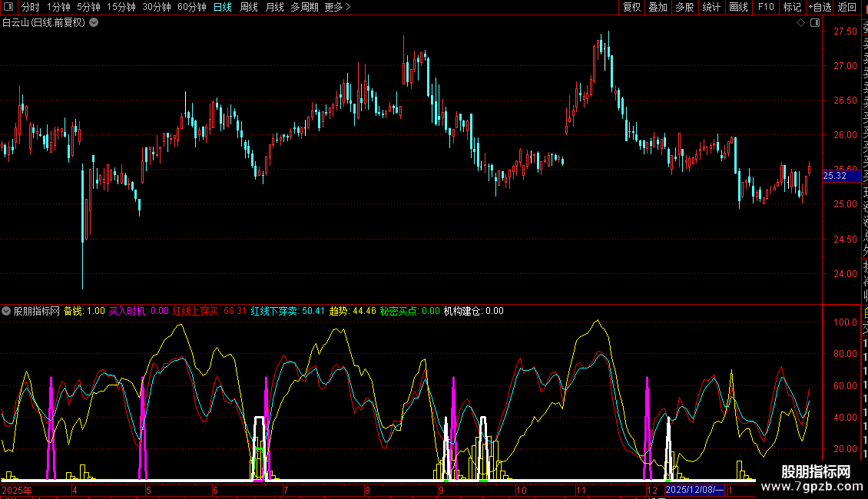Viewport: 868px width, 499px height.
Task: Click the 2025年 label on time axis
Action: [17, 490]
